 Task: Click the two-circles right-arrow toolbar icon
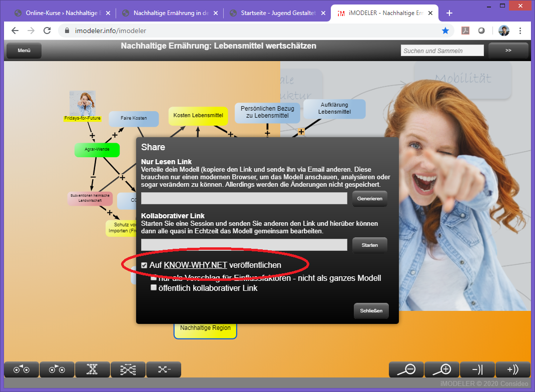(57, 369)
